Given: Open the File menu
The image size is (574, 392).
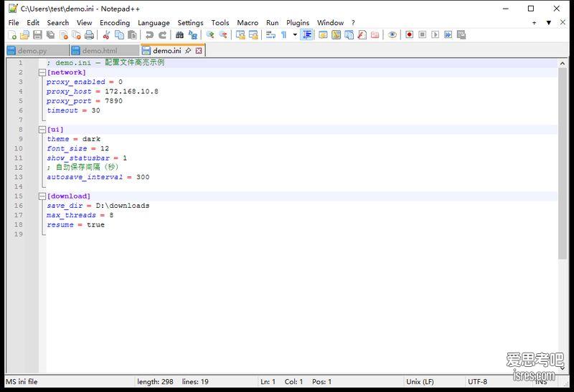Looking at the screenshot, I should point(14,23).
